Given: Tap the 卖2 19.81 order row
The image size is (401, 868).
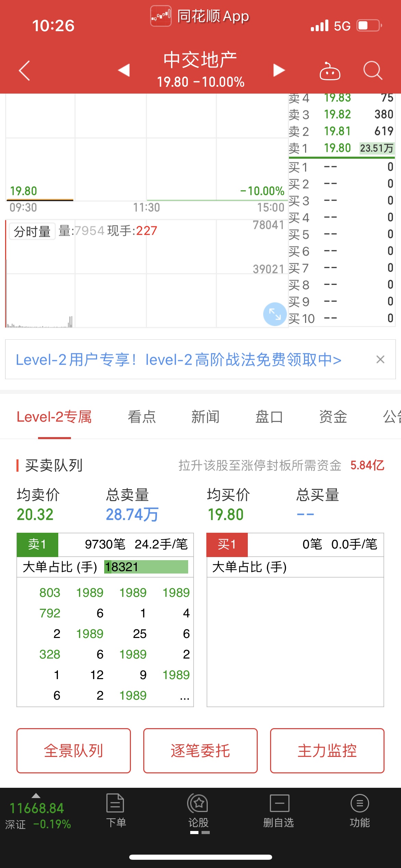Looking at the screenshot, I should tap(341, 131).
